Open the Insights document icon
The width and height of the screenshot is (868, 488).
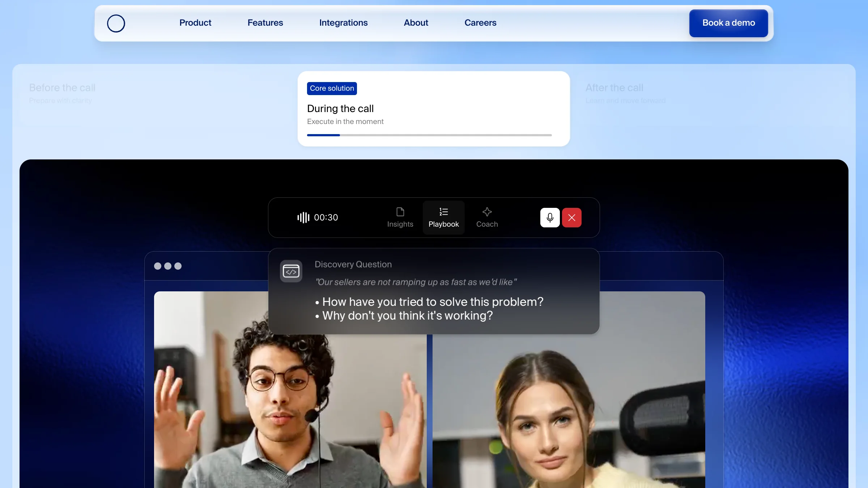[400, 212]
